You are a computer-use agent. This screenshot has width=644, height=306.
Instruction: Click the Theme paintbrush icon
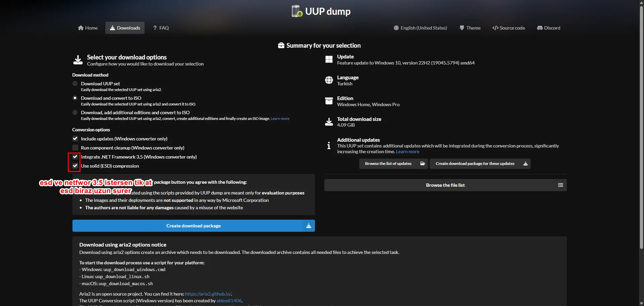pyautogui.click(x=462, y=28)
